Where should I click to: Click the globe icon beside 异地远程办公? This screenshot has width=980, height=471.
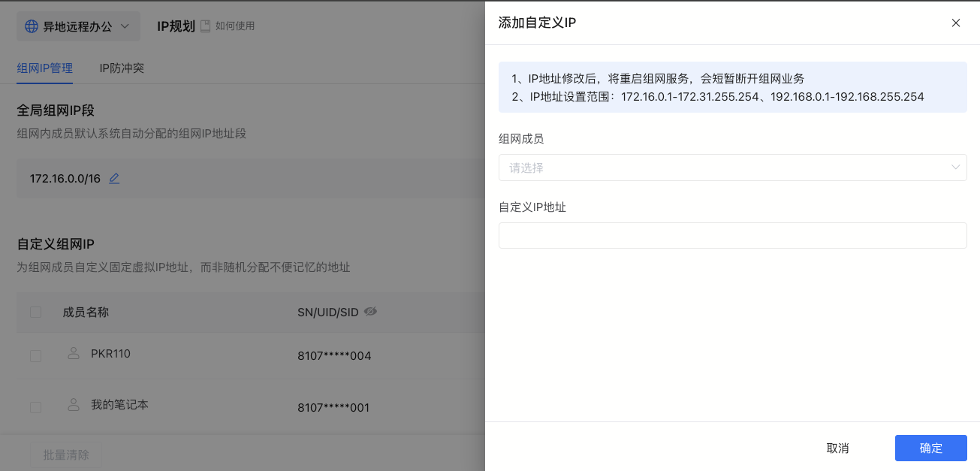pos(32,26)
